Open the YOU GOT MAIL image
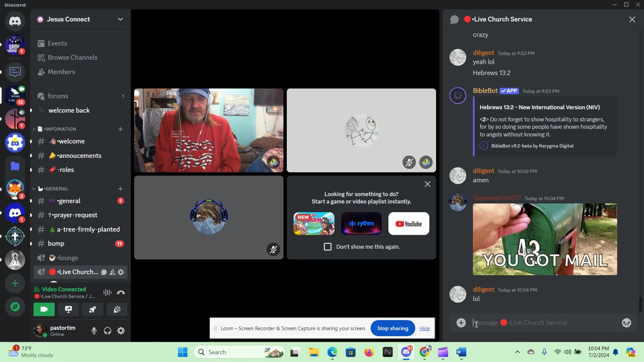 pos(545,239)
